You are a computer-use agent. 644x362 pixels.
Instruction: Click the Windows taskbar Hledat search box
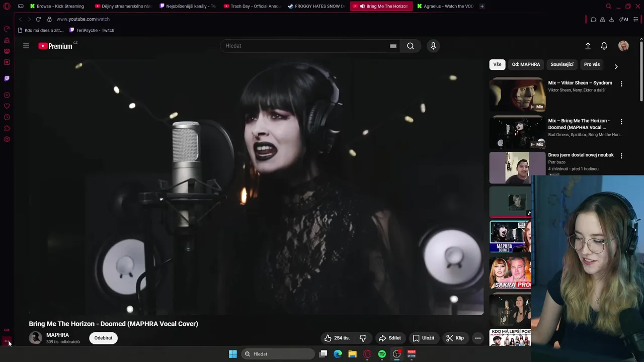278,354
